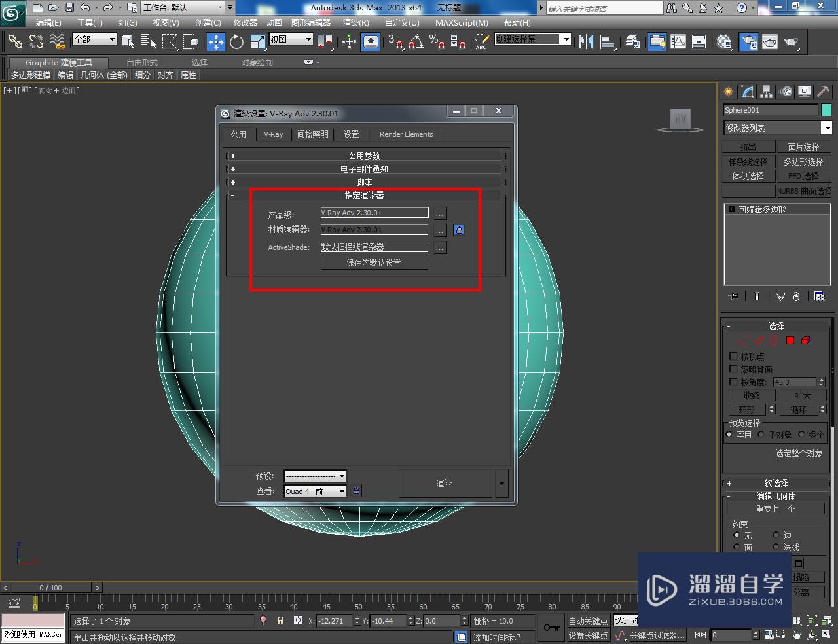Open the 修改器 menu

coord(246,22)
